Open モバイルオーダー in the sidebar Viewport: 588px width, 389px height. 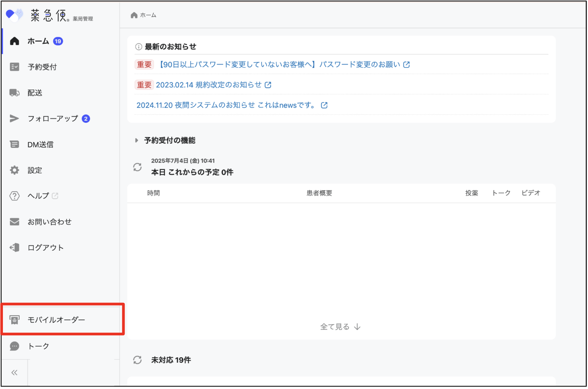click(x=56, y=320)
